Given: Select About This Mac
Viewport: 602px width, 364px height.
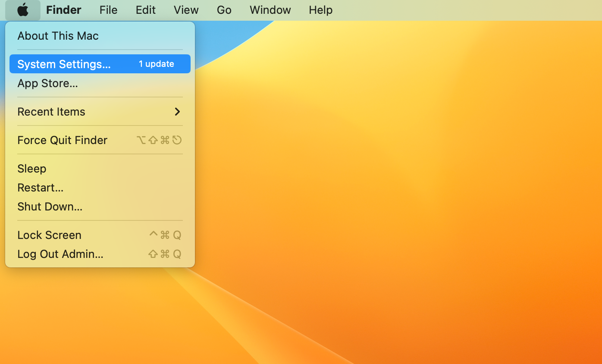Looking at the screenshot, I should click(x=100, y=36).
